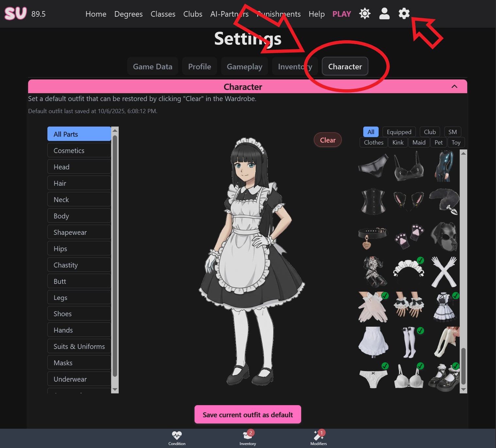Click the brightness sun icon in the navbar
The image size is (496, 448).
point(365,14)
